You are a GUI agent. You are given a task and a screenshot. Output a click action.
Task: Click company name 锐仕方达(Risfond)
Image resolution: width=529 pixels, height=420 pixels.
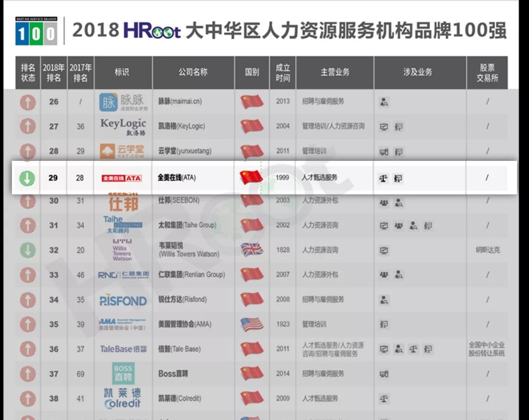pyautogui.click(x=182, y=299)
